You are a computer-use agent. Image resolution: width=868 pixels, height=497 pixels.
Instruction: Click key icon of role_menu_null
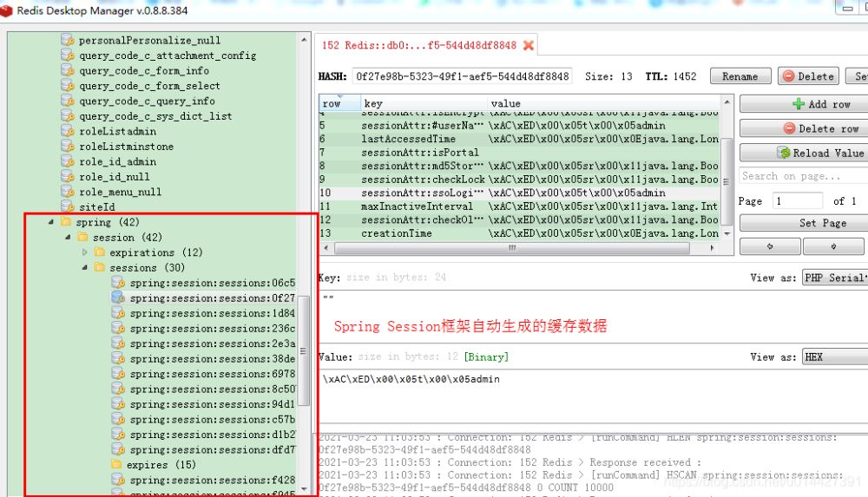[68, 192]
